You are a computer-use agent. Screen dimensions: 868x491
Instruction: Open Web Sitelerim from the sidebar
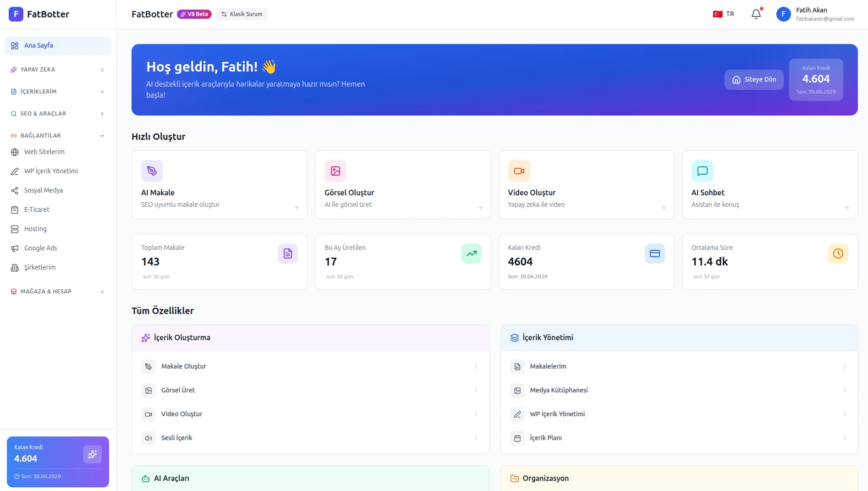point(44,152)
